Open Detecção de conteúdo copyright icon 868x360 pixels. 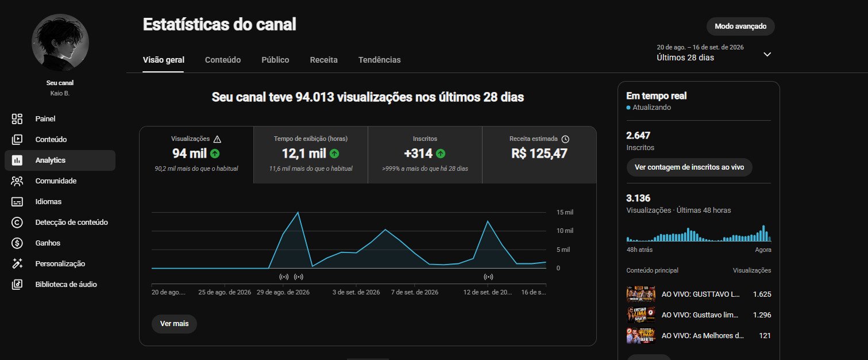pyautogui.click(x=17, y=223)
